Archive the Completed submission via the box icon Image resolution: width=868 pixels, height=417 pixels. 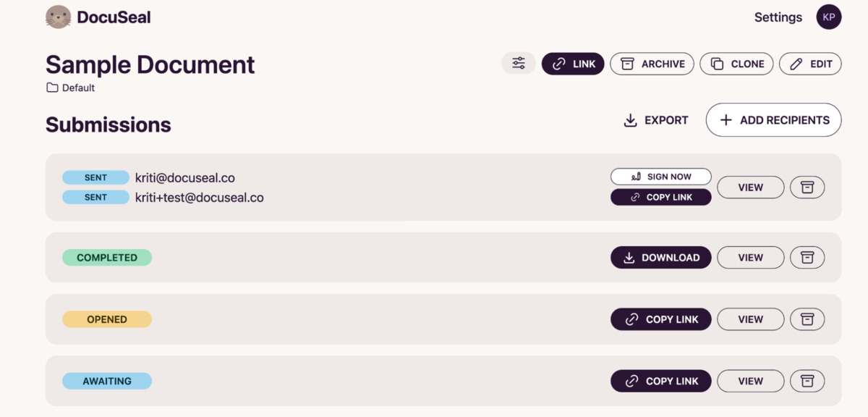tap(807, 258)
